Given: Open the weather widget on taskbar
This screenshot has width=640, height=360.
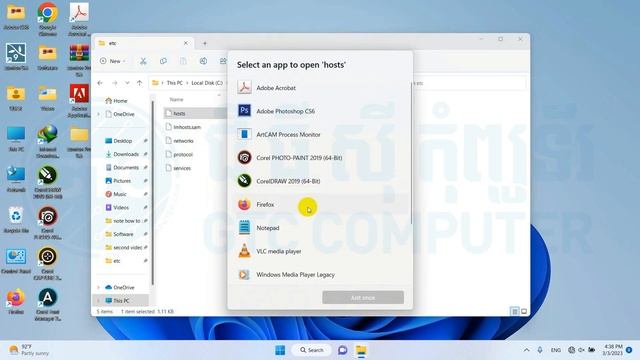Looking at the screenshot, I should point(28,350).
